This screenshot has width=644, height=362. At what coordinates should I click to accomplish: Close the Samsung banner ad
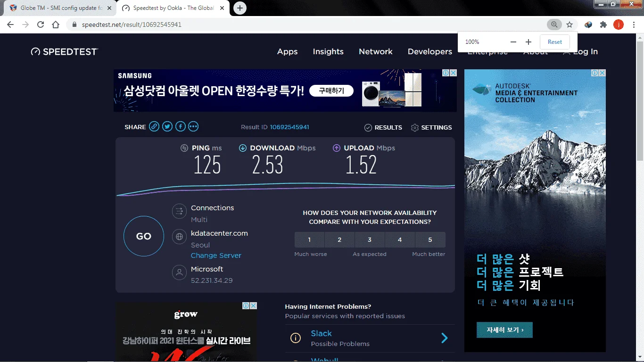pyautogui.click(x=453, y=73)
